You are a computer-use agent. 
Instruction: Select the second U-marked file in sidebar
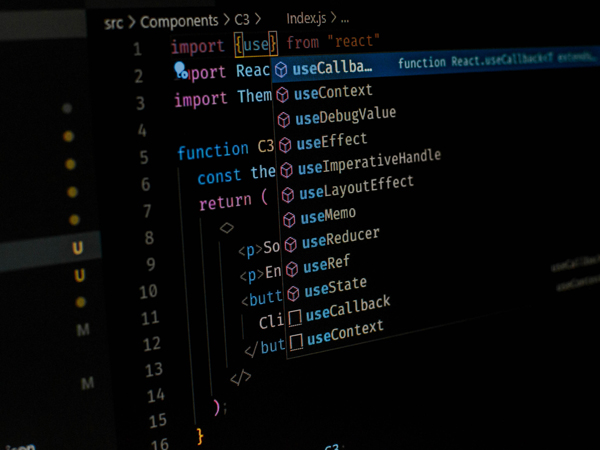pyautogui.click(x=79, y=276)
